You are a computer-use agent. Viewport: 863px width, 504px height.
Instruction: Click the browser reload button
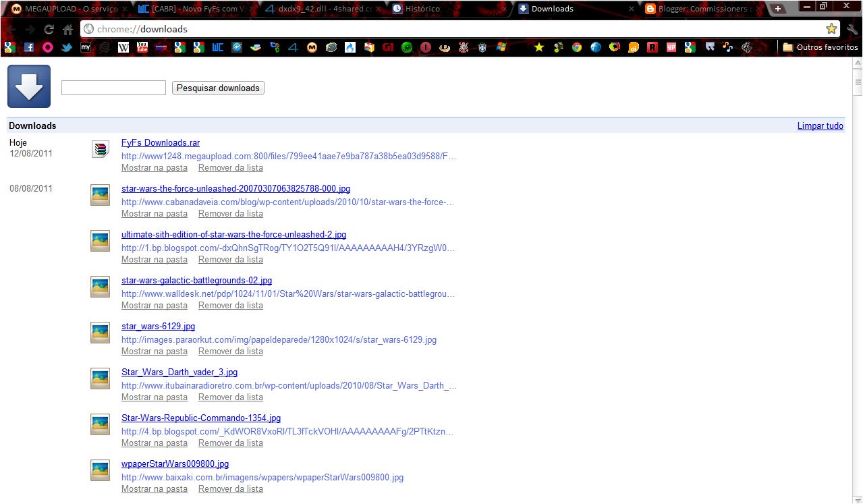tap(49, 29)
